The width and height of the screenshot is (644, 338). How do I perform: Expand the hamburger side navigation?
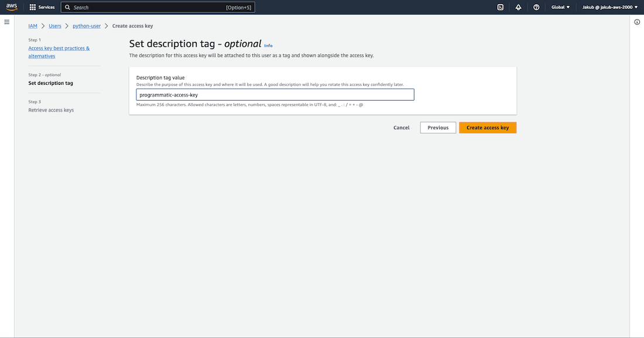coord(7,22)
